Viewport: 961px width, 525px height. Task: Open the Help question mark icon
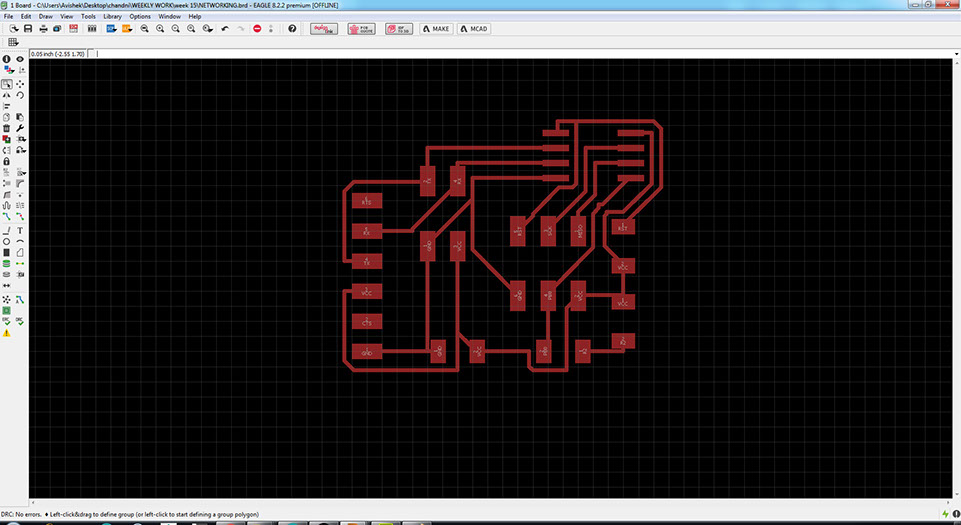pyautogui.click(x=292, y=29)
